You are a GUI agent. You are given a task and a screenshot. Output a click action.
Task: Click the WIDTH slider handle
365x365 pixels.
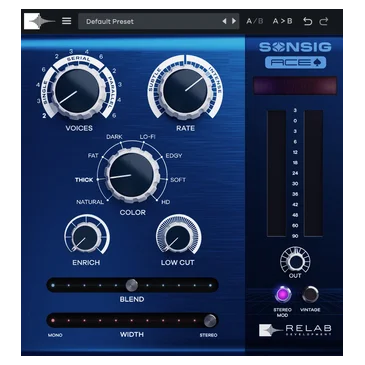[210, 320]
